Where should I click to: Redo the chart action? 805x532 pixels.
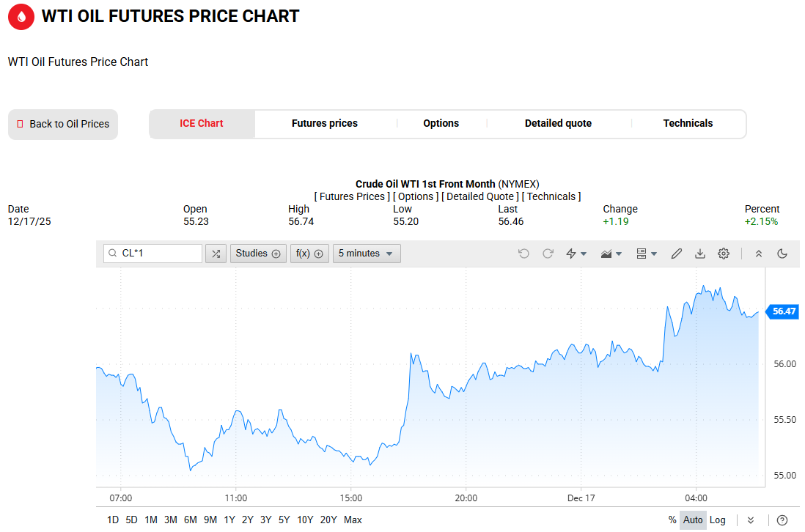(x=548, y=254)
